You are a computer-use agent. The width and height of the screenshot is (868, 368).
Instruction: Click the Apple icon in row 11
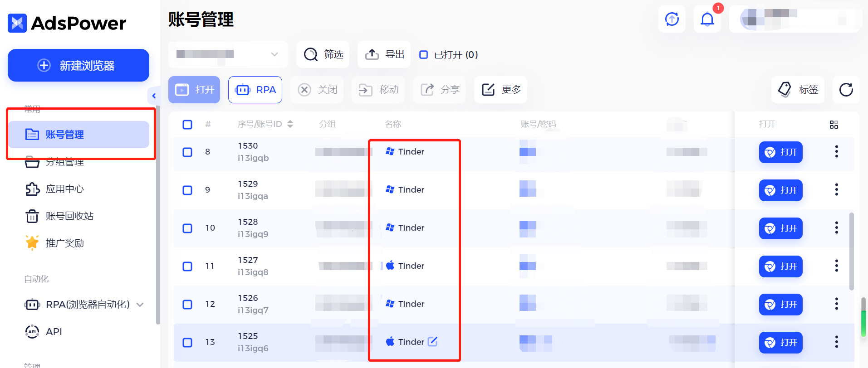390,266
